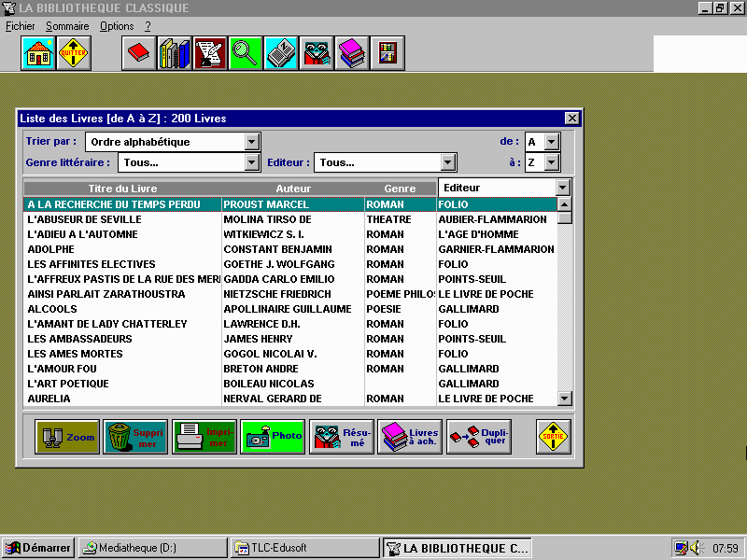Viewport: 747px width, 560px height.
Task: Open the Genre littéraire dropdown arrow
Action: 252,162
